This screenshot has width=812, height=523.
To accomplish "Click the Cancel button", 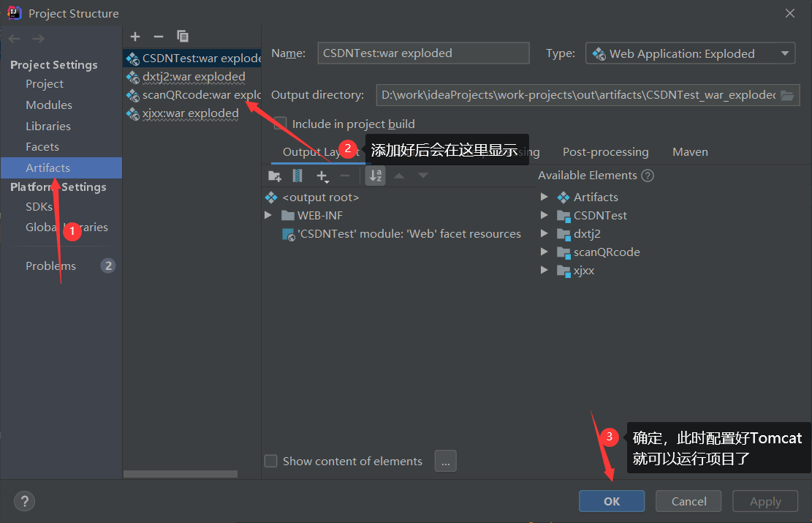I will pos(688,501).
